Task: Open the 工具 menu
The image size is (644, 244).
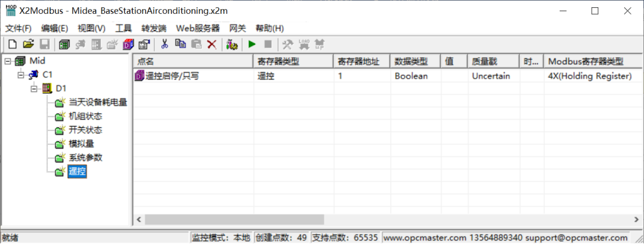Action: click(x=123, y=29)
